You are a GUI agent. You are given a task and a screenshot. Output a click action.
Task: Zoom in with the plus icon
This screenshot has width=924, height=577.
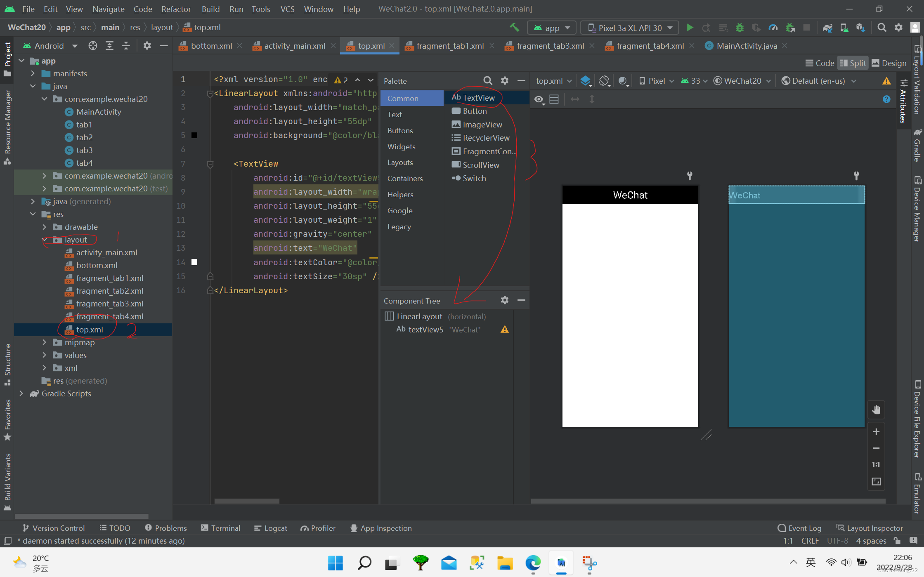click(x=877, y=431)
